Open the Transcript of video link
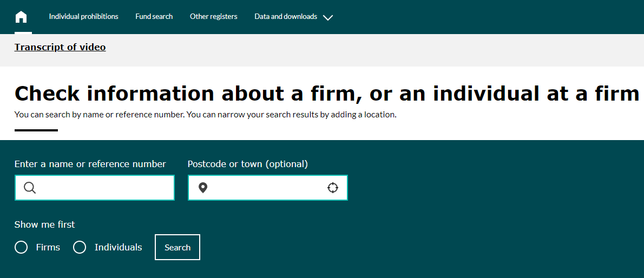This screenshot has width=644, height=278. (x=60, y=47)
